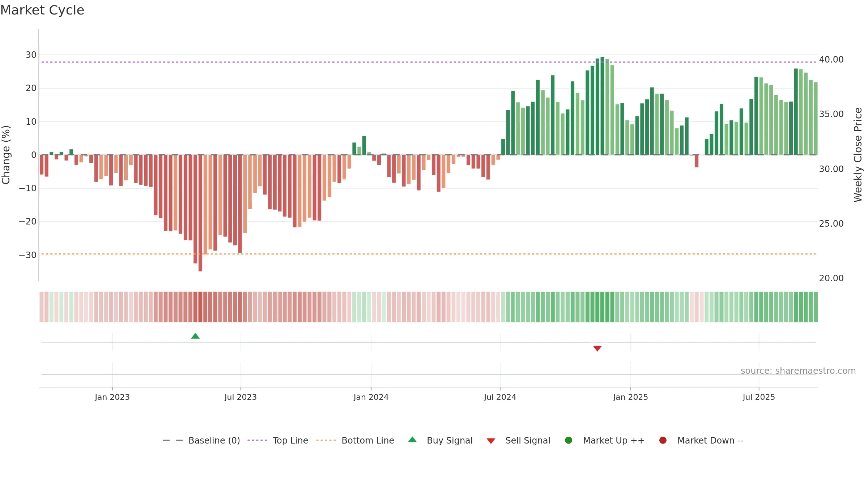This screenshot has width=868, height=488.
Task: Click the red Sell Signal triangle marker on the chart
Action: pos(597,348)
